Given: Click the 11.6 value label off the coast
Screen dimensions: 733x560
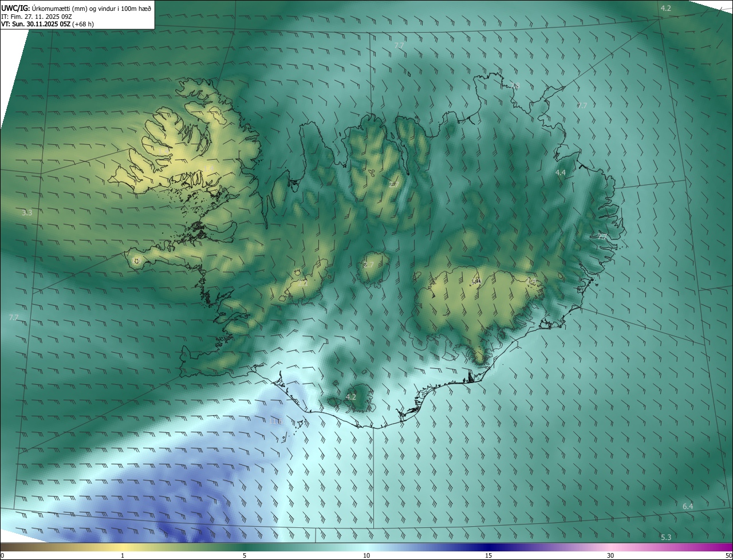Looking at the screenshot, I should coord(276,421).
